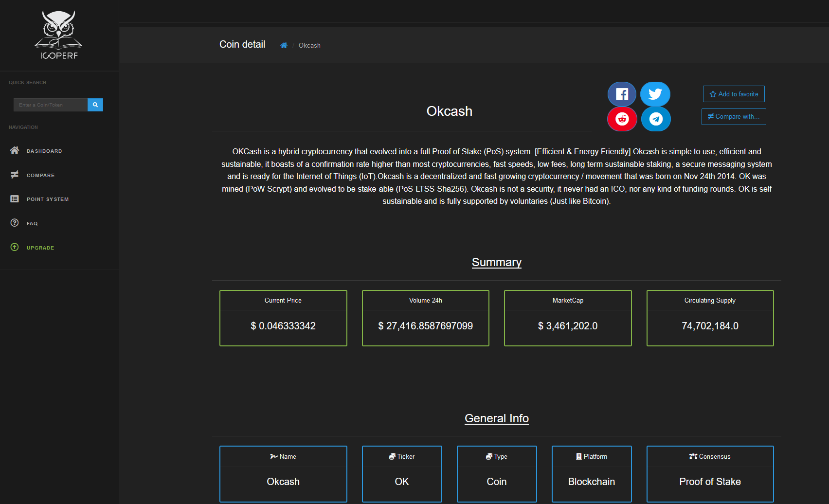Click the Add to favorite button

click(x=734, y=94)
